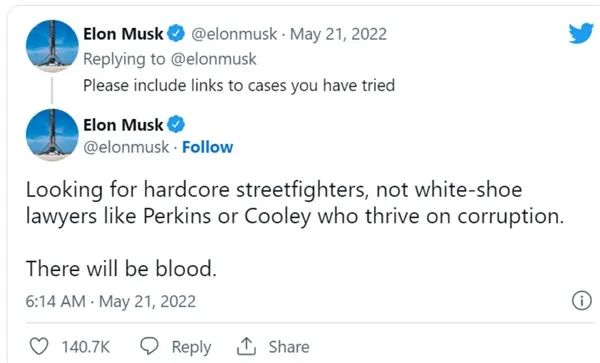Open the tweet info circle icon
This screenshot has width=600, height=363.
(582, 301)
